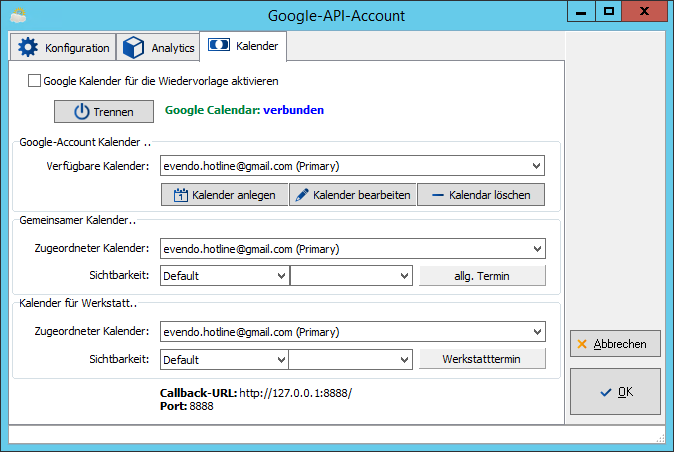Switch to the Konfiguration tab
The image size is (674, 452).
point(63,47)
